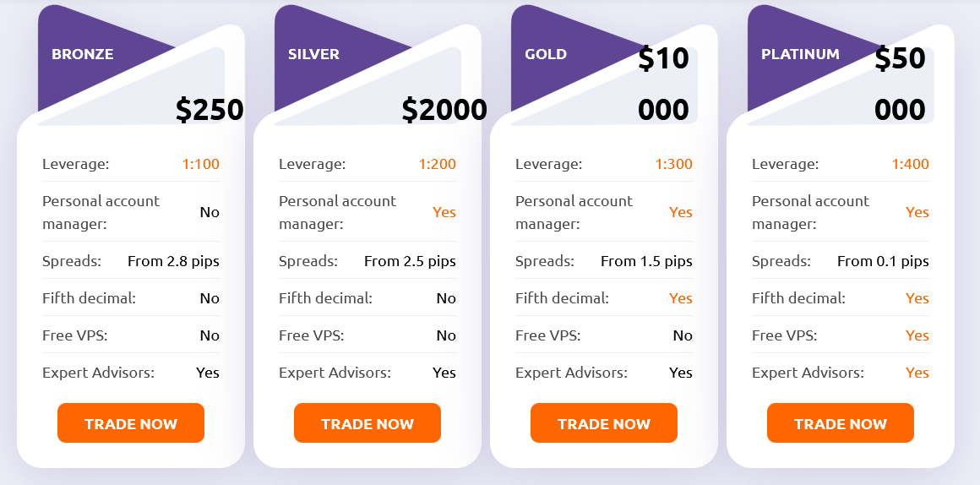Screen dimensions: 980x485
Task: Click the From 0.1 pips spread value
Action: (x=883, y=261)
